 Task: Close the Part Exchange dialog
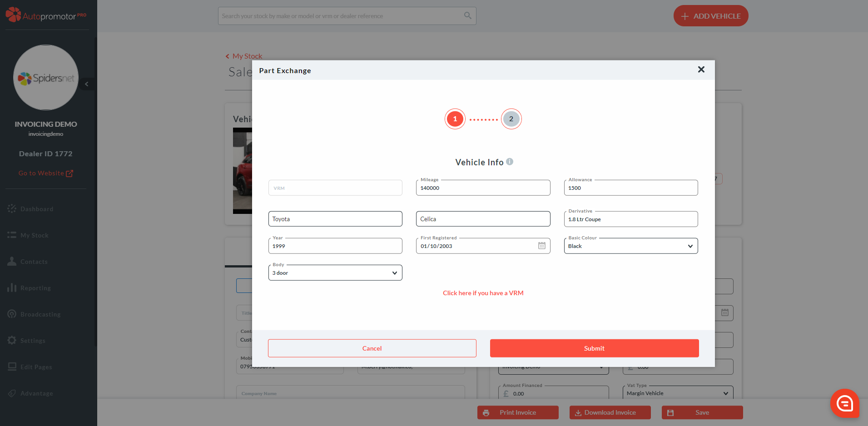(701, 69)
